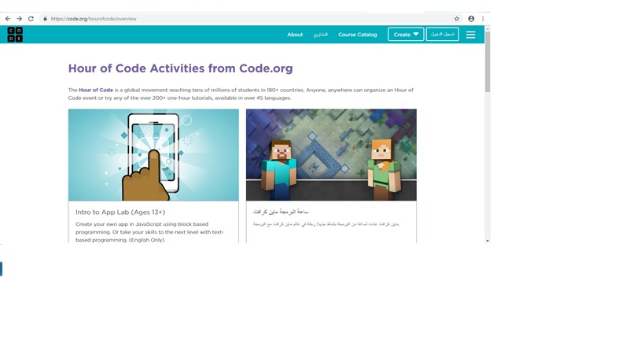Open the hamburger menu icon

click(x=470, y=35)
